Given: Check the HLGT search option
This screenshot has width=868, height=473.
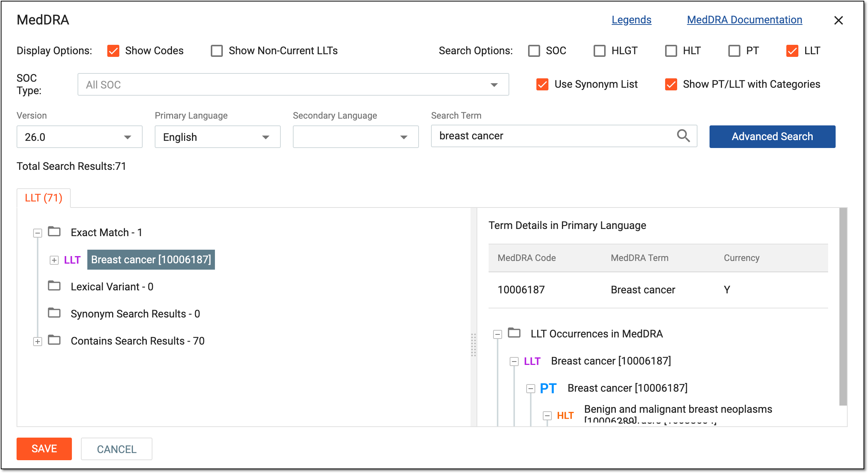Looking at the screenshot, I should click(x=600, y=51).
